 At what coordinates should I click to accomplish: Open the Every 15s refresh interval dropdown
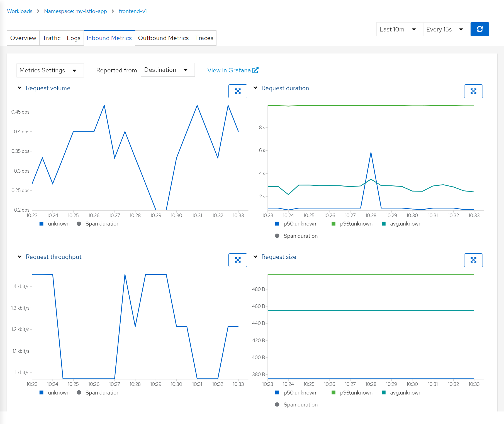coord(447,29)
